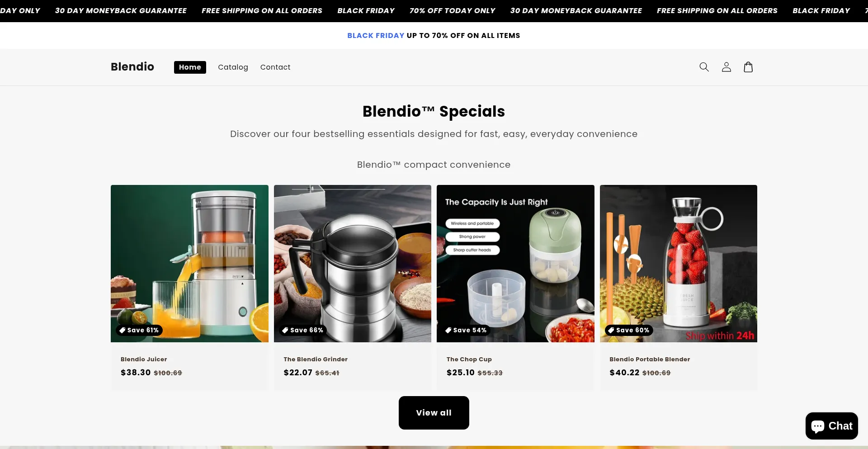Open the search magnifier icon
Viewport: 868px width, 449px height.
point(704,67)
